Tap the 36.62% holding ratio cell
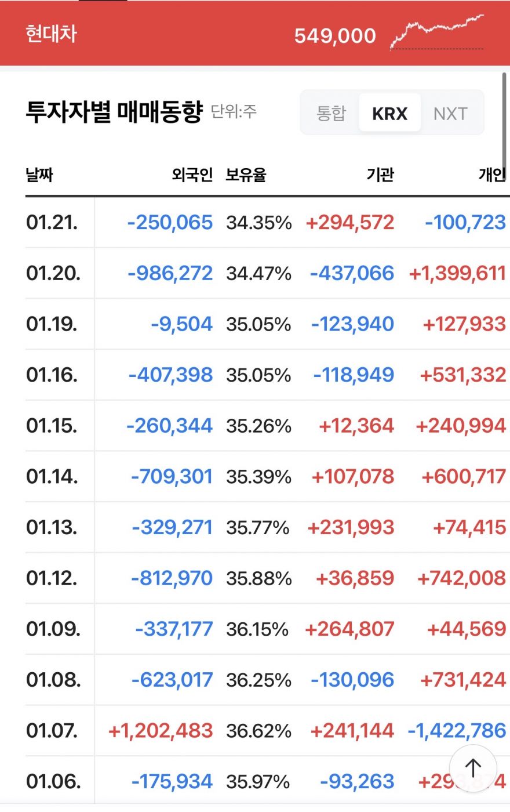Screen dimensions: 510x812 (258, 730)
